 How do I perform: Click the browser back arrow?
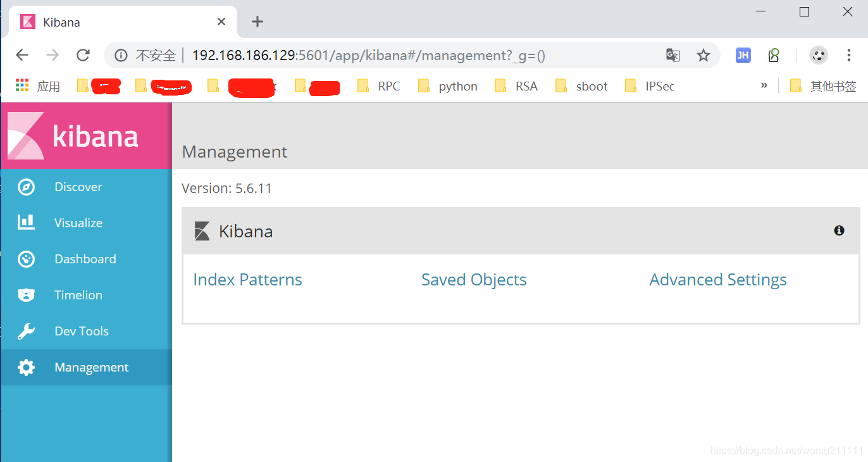click(x=22, y=55)
